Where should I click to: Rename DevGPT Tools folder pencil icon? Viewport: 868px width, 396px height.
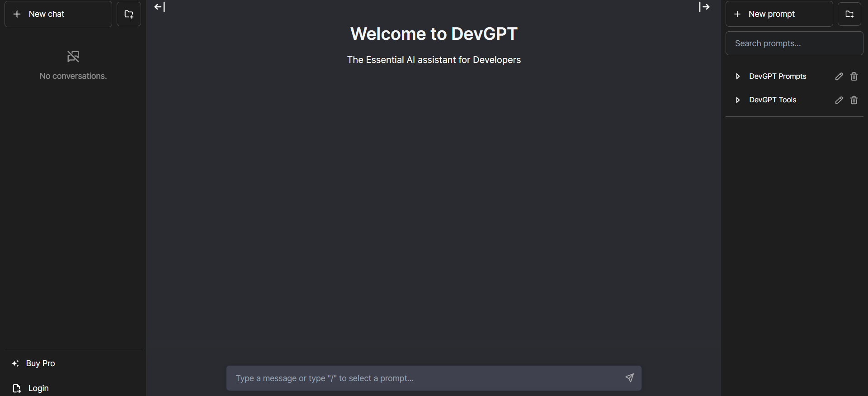[x=839, y=100]
